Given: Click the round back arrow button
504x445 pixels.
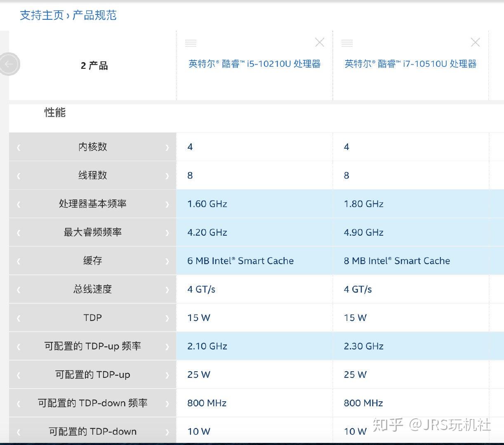Looking at the screenshot, I should click(9, 64).
